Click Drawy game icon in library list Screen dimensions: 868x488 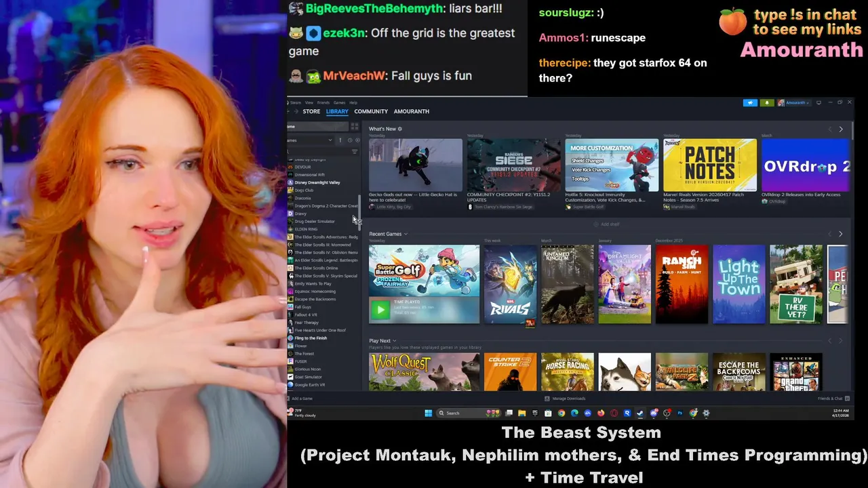pos(291,213)
